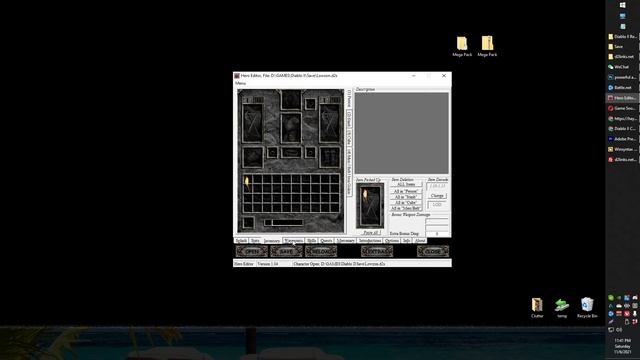The height and width of the screenshot is (360, 640).
Task: Select the gloves equipment slot
Action: 252,158
